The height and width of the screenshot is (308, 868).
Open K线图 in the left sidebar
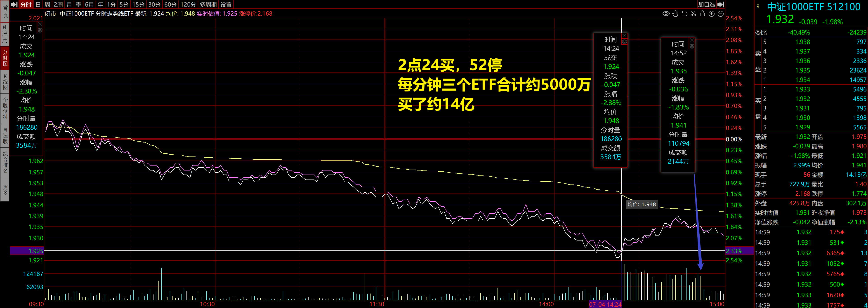[5, 82]
